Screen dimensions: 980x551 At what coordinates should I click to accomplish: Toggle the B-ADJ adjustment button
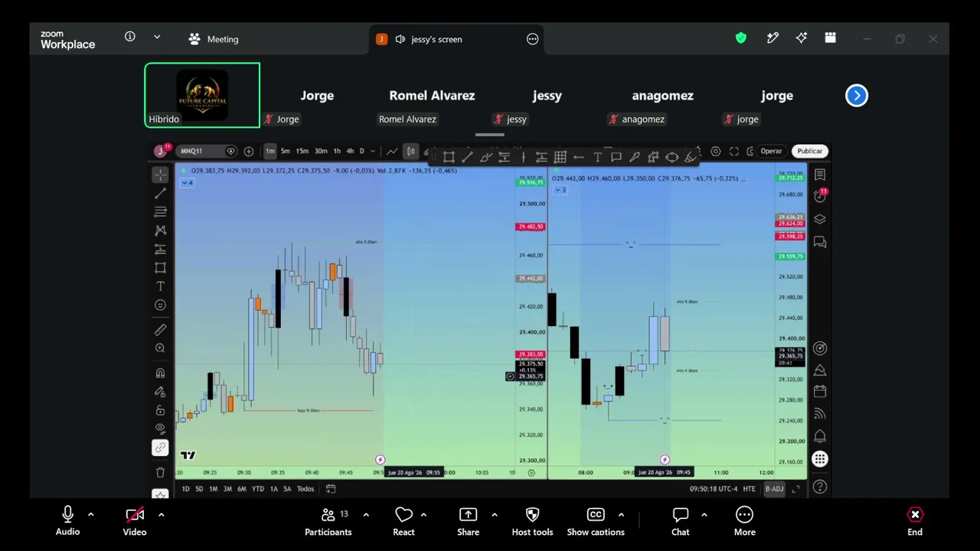(774, 489)
